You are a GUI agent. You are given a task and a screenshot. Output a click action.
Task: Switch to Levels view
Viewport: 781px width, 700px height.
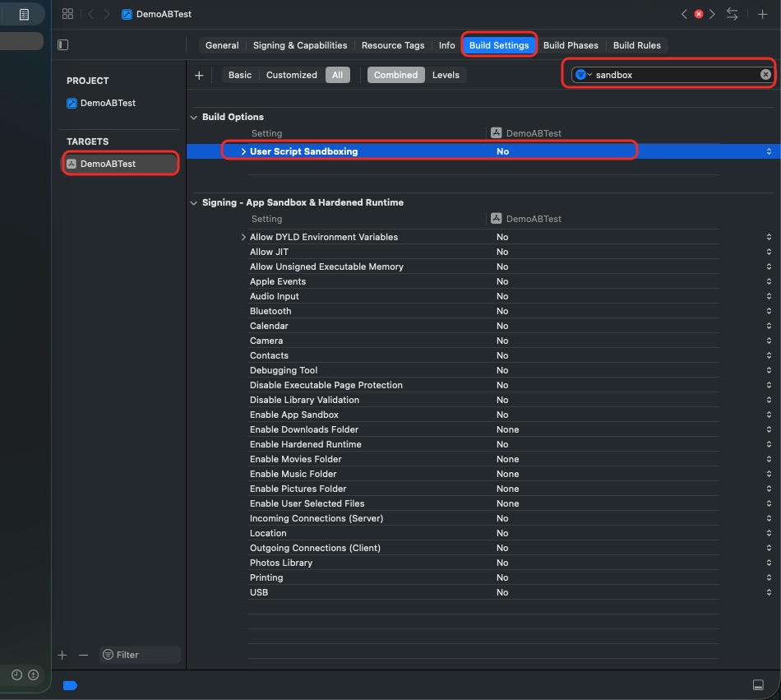click(x=446, y=75)
